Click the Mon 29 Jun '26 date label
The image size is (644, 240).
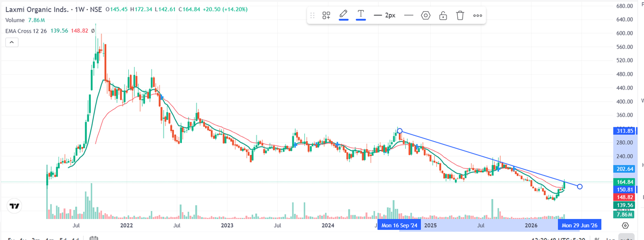point(580,226)
